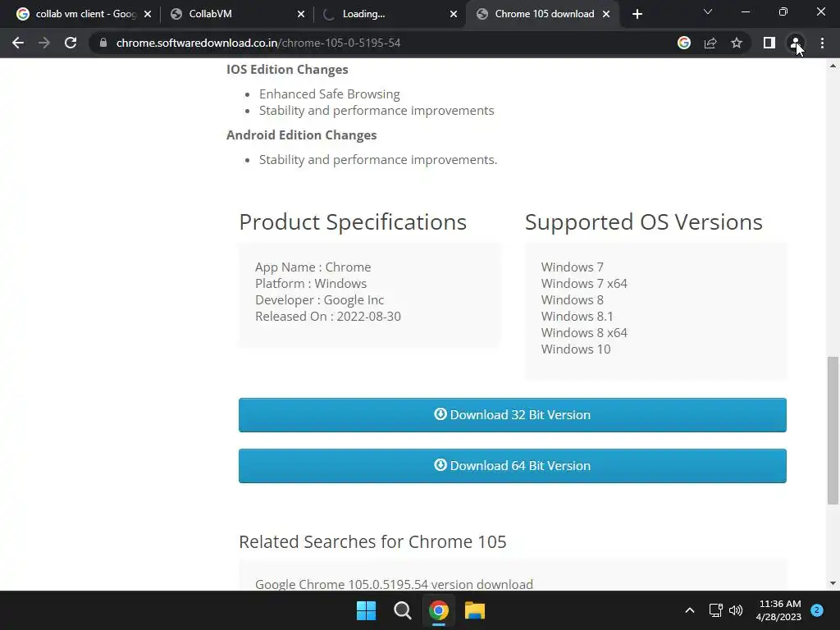Image resolution: width=840 pixels, height=630 pixels.
Task: Click 'Related Searches for Chrome 105' heading
Action: coord(372,541)
